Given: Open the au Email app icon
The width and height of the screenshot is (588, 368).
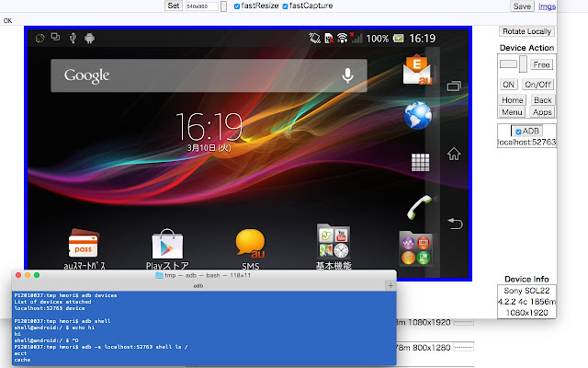Looking at the screenshot, I should pyautogui.click(x=417, y=70).
